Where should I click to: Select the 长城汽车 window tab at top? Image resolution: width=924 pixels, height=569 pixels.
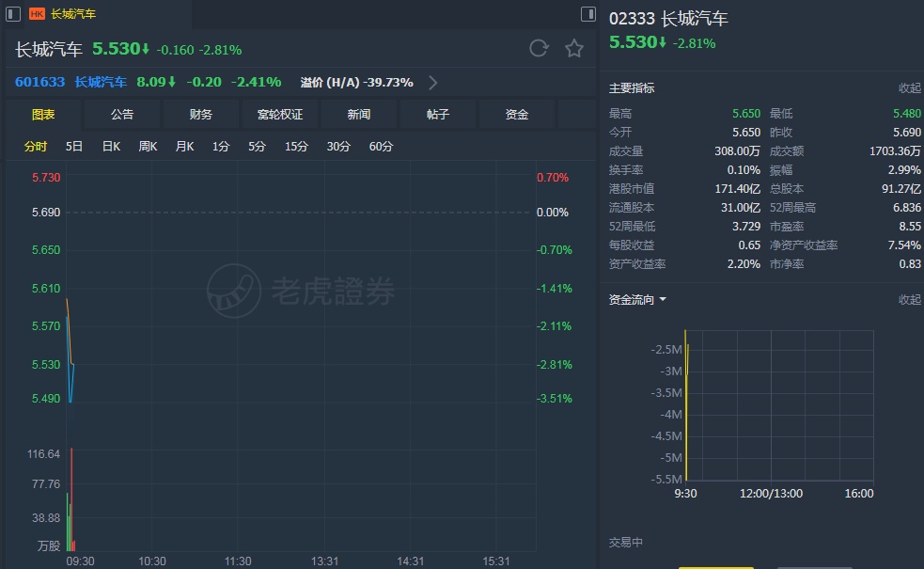73,13
